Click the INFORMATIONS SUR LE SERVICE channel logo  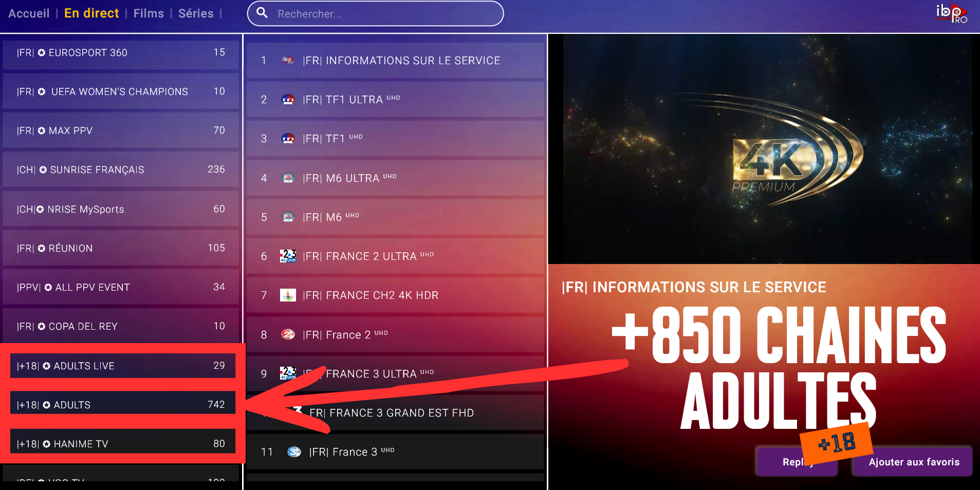tap(288, 61)
